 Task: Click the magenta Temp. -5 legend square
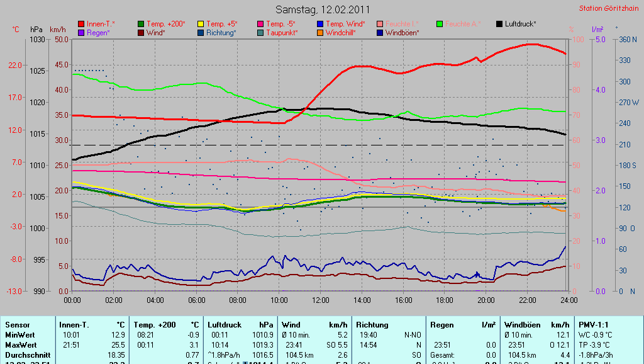pos(260,24)
